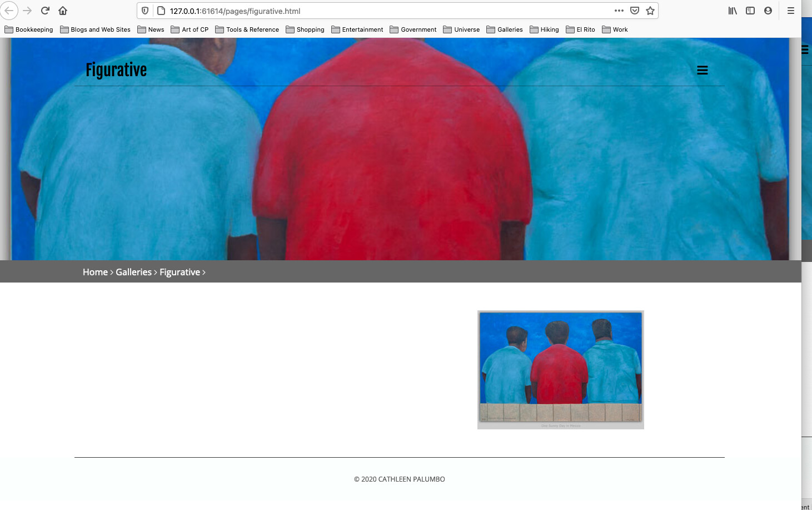
Task: Toggle the sidebar view icon
Action: (x=750, y=11)
